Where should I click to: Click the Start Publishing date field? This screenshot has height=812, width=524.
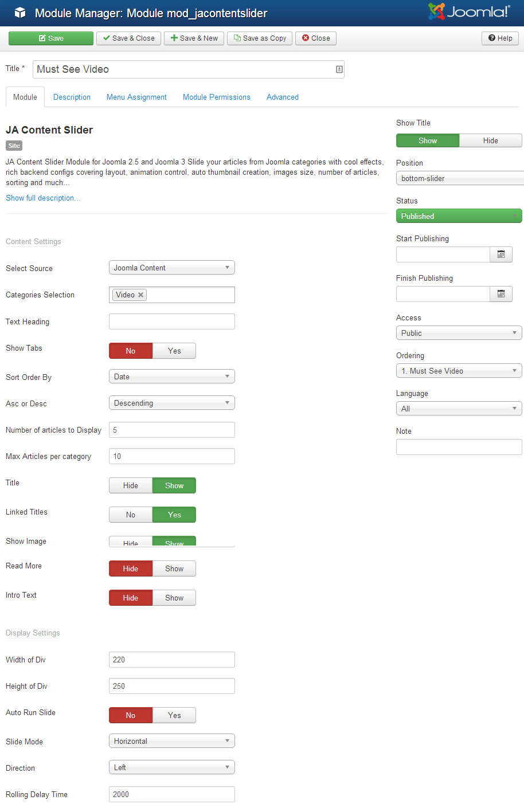(443, 254)
